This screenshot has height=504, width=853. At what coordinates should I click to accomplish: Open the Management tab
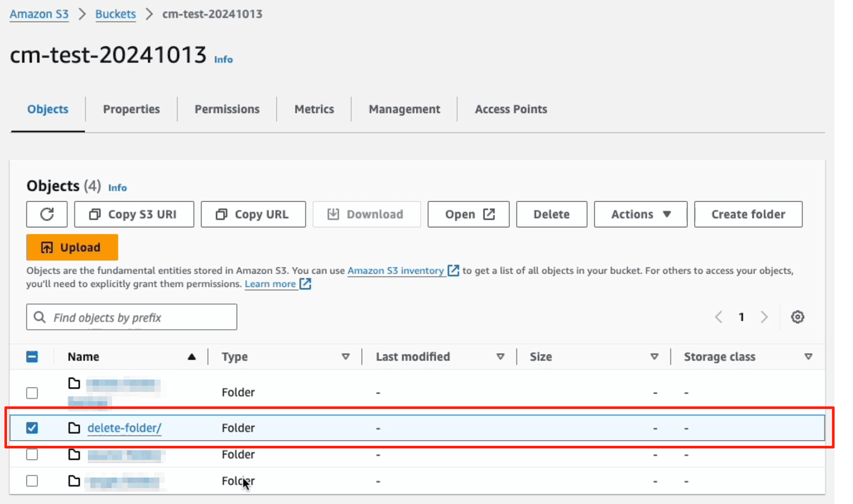404,109
